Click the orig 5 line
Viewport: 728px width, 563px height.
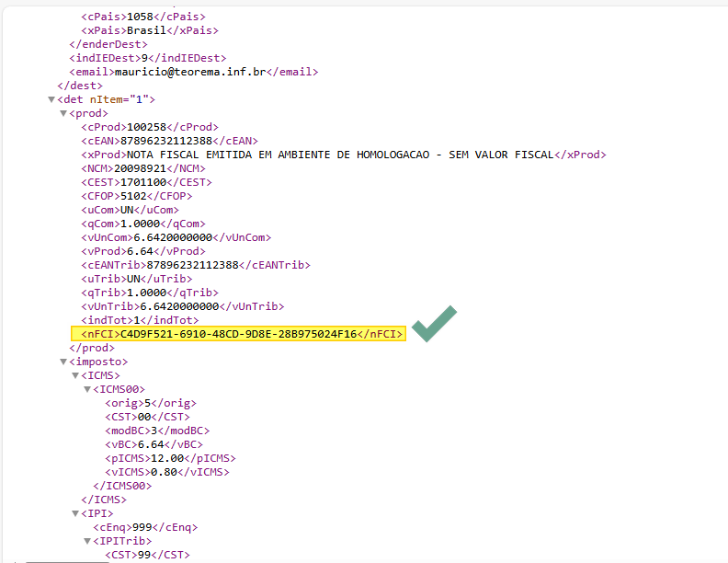[x=151, y=403]
